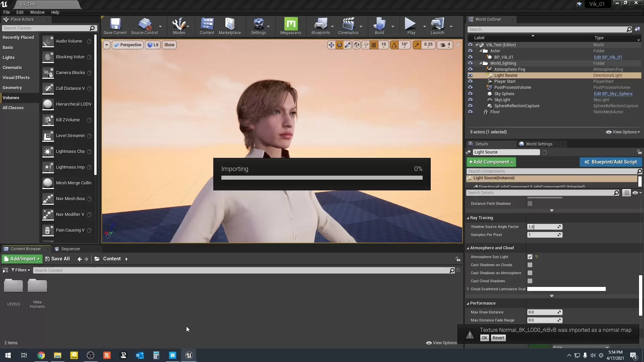Click the Cloud Scattered Luminance color swatch
This screenshot has width=644, height=362.
566,289
